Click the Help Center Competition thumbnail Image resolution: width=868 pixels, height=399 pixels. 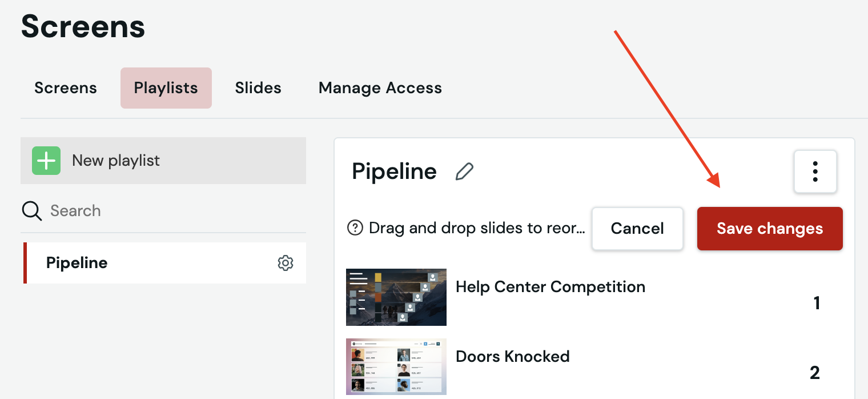click(396, 297)
